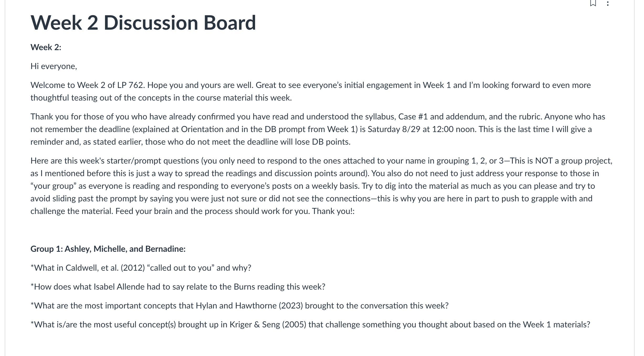Open the three-dot options menu
This screenshot has width=644, height=356.
point(608,3)
